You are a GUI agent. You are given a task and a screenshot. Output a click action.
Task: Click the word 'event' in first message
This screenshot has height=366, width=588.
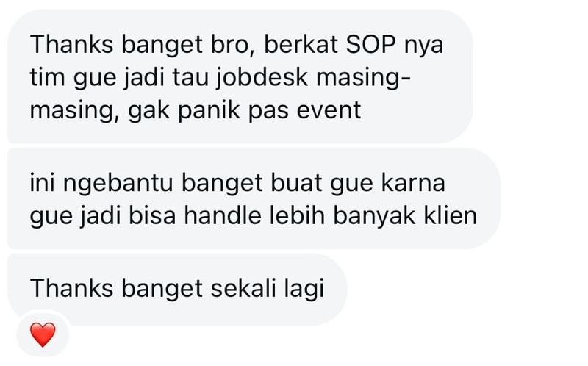pyautogui.click(x=329, y=110)
